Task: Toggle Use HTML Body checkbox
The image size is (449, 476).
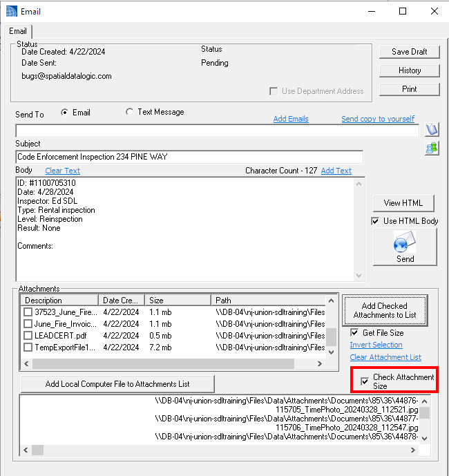Action: (x=375, y=221)
